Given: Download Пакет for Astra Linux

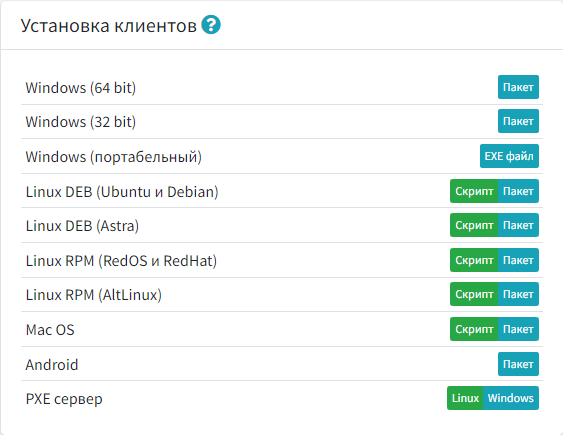Looking at the screenshot, I should tap(518, 225).
